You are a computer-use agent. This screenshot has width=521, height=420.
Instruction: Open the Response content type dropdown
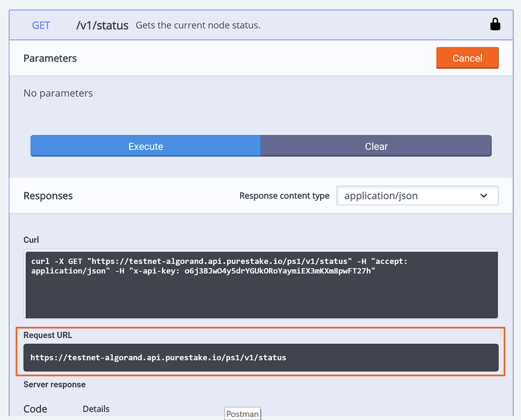417,195
